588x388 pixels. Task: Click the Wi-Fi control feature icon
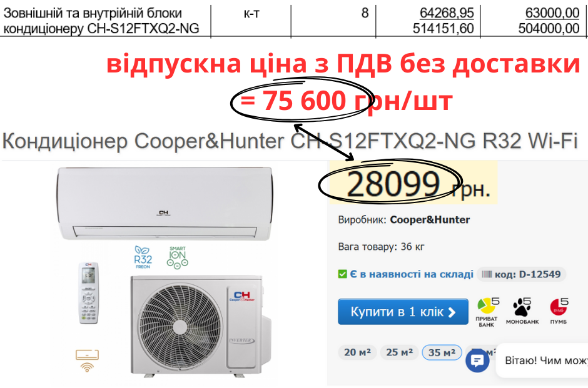(x=87, y=360)
